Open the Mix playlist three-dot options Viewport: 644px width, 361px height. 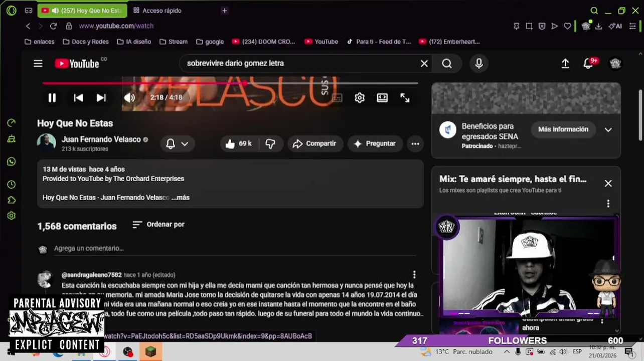tap(608, 204)
